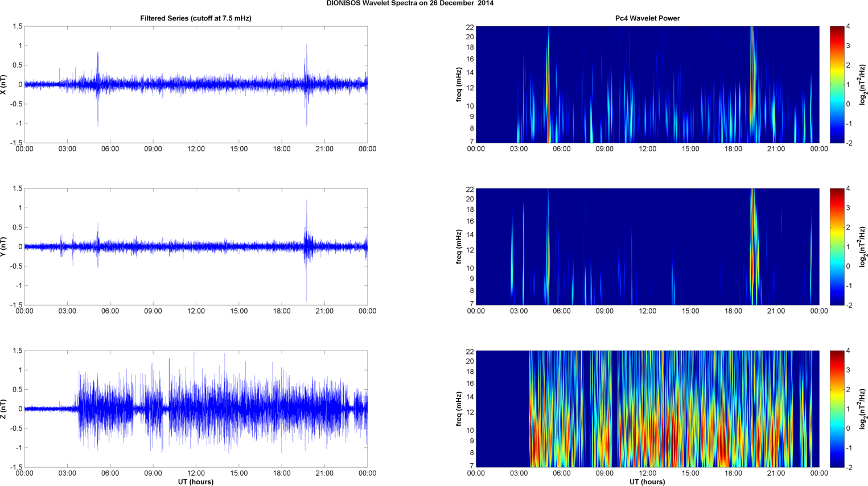Click the 'Z (nT)' axis label

[x=4, y=409]
